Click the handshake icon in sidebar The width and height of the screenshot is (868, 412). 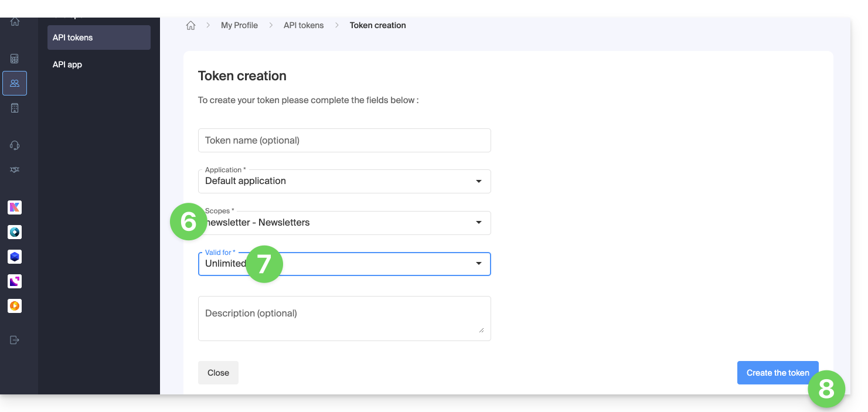coord(15,169)
